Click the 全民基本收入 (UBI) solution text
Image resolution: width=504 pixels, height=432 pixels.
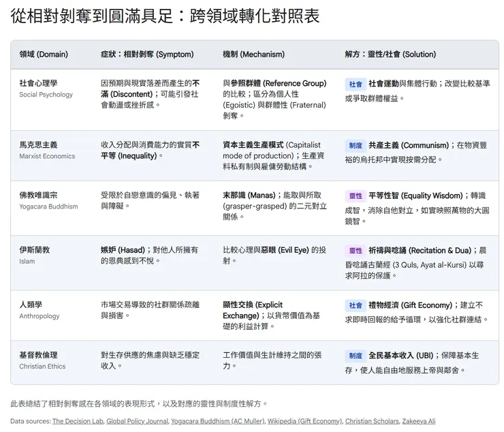(401, 356)
